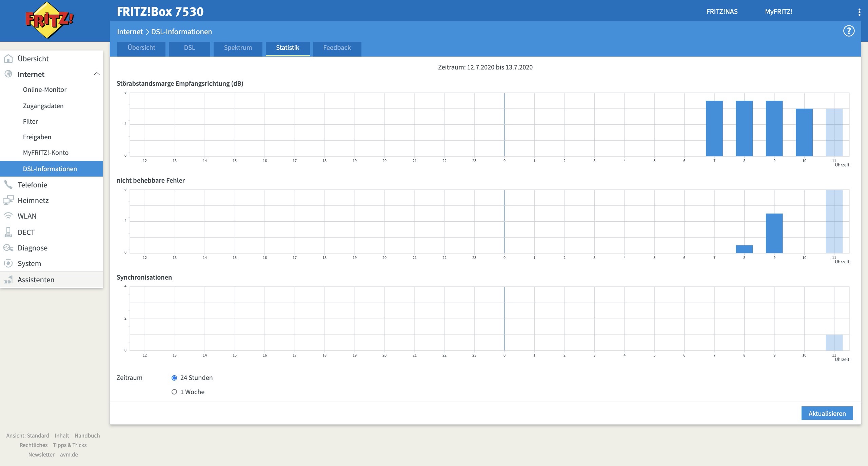This screenshot has height=466, width=868.
Task: Click hour 7 bar in Störabstandsmarge chart
Action: coord(714,128)
